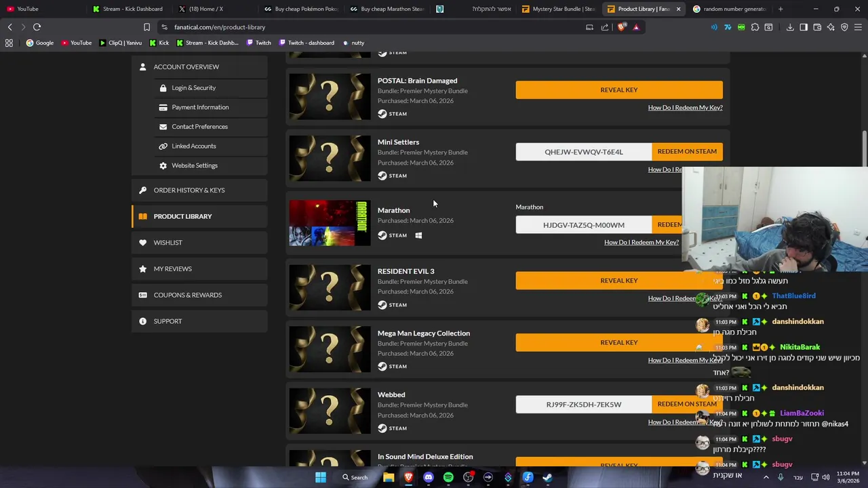The image size is (868, 488).
Task: Open Payment Information page
Action: click(x=199, y=107)
